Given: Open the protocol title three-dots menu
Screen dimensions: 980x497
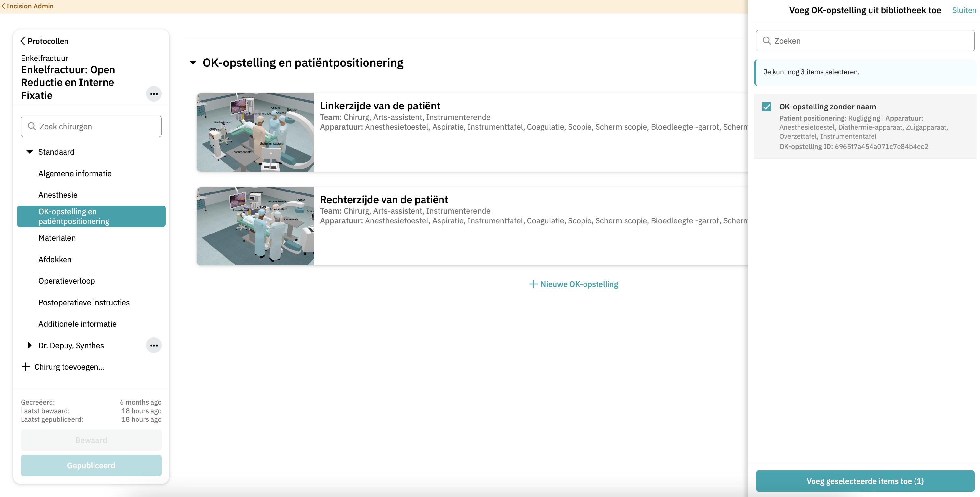Looking at the screenshot, I should (x=154, y=94).
